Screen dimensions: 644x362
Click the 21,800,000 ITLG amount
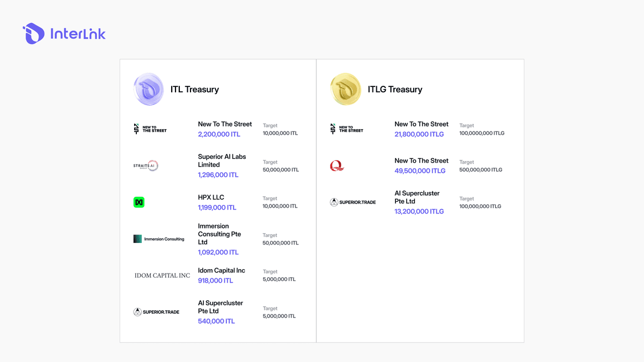click(x=419, y=134)
